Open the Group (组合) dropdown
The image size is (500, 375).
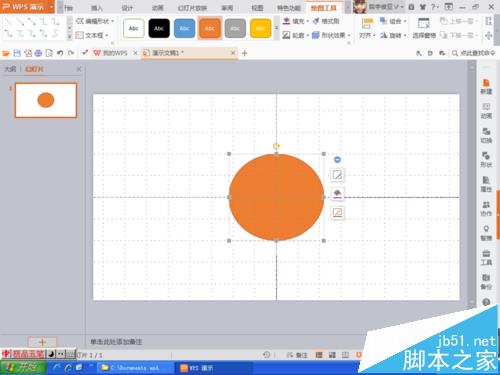[x=393, y=21]
